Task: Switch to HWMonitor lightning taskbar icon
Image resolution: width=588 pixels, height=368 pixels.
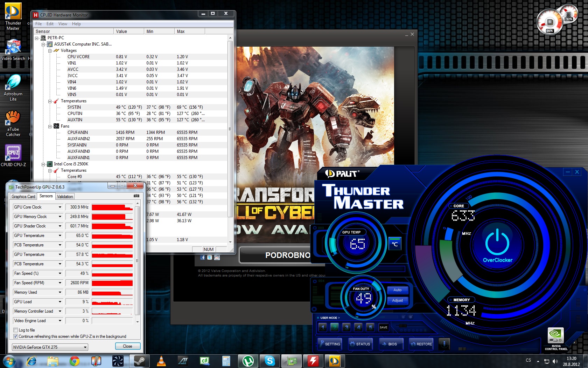Action: coord(313,361)
